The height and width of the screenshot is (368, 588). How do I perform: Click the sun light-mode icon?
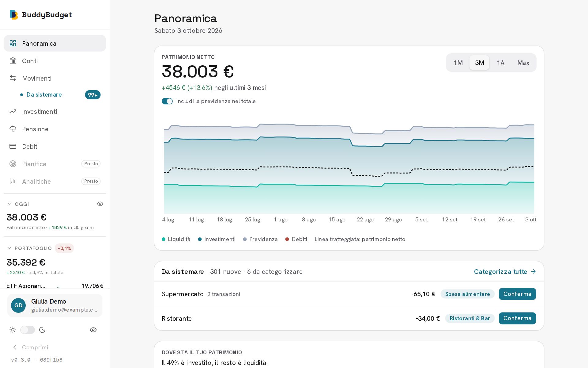tap(13, 330)
